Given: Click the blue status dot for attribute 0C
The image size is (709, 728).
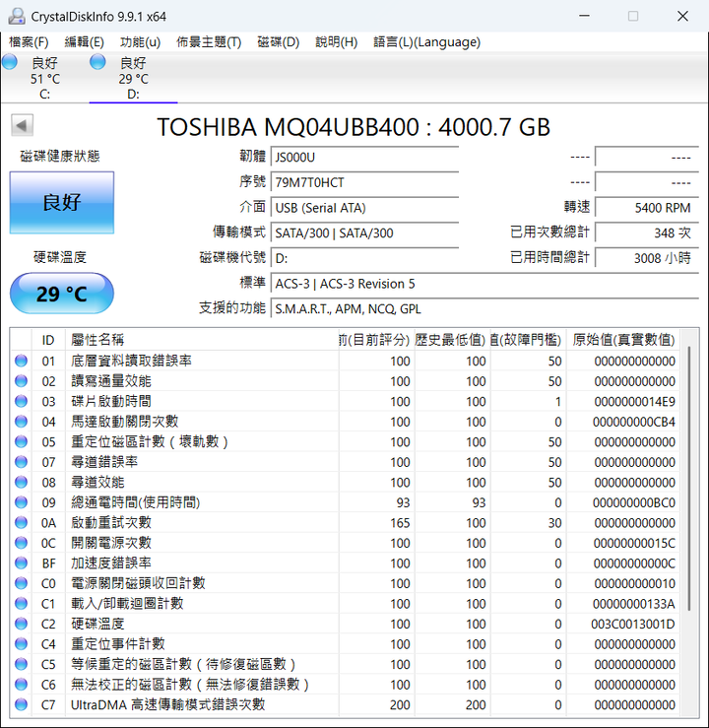Looking at the screenshot, I should click(21, 543).
